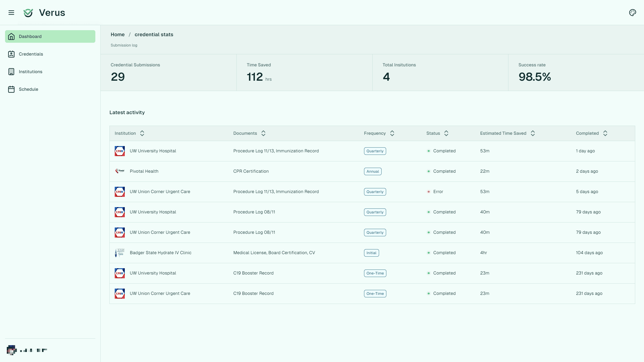Open the hamburger navigation menu
The image size is (644, 362).
[x=12, y=13]
